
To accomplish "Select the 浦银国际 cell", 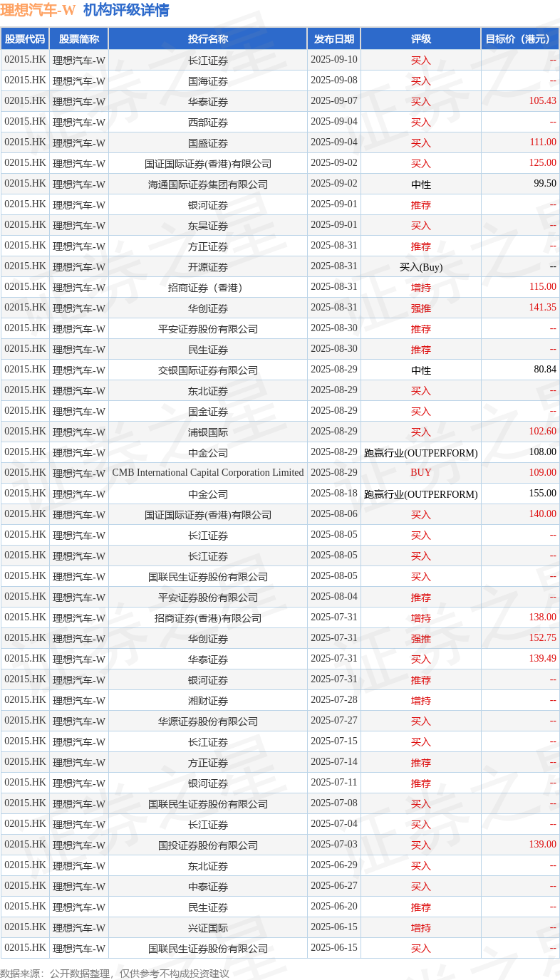I will pyautogui.click(x=208, y=432).
